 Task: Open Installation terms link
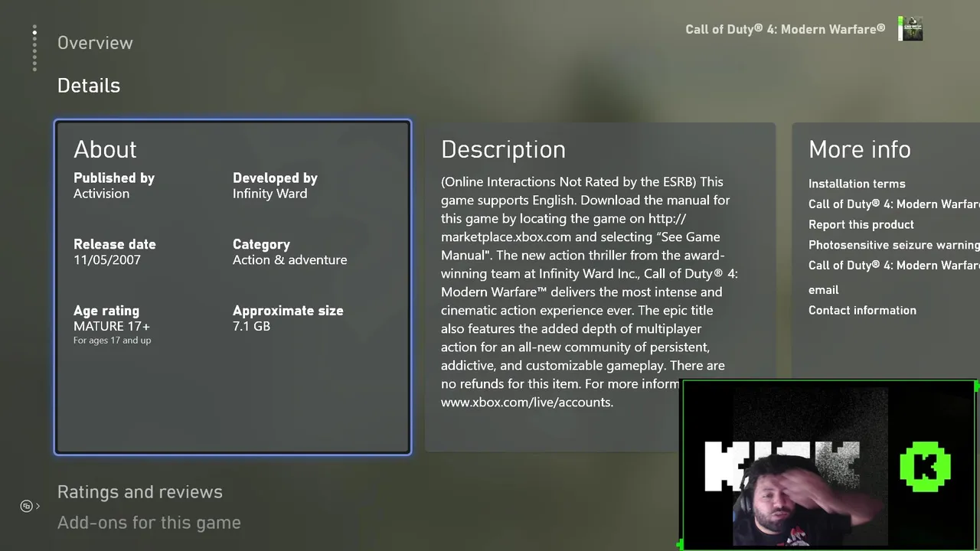pos(857,184)
